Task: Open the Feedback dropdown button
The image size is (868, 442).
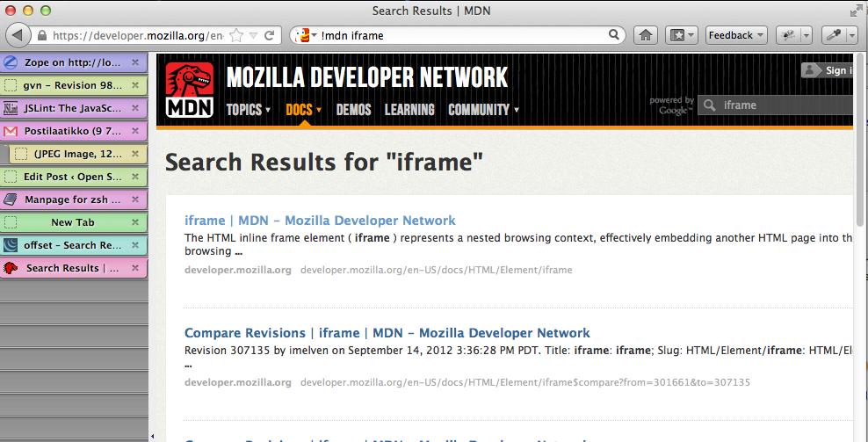Action: pyautogui.click(x=736, y=35)
